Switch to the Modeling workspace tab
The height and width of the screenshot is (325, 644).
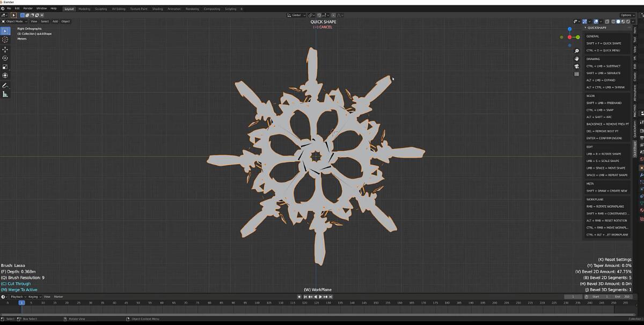(x=84, y=9)
